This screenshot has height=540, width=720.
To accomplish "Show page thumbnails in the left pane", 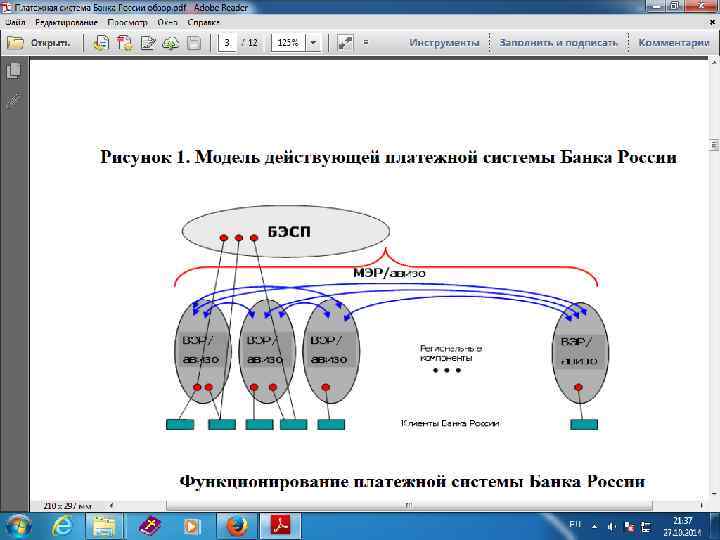I will coord(14,71).
